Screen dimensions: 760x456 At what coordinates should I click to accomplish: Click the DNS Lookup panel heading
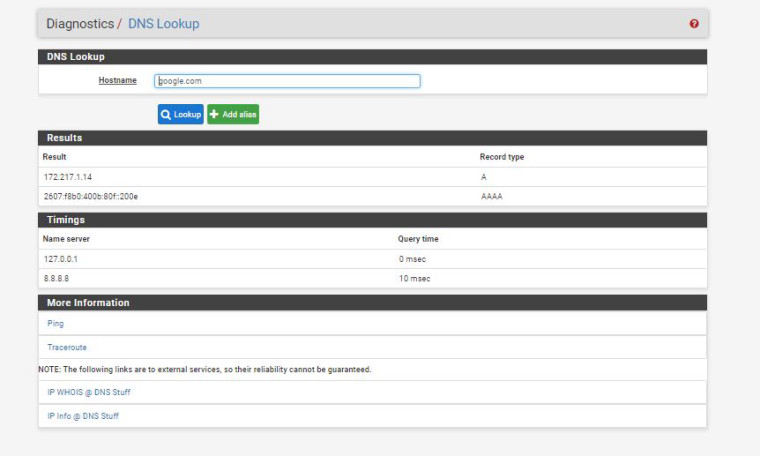point(76,57)
